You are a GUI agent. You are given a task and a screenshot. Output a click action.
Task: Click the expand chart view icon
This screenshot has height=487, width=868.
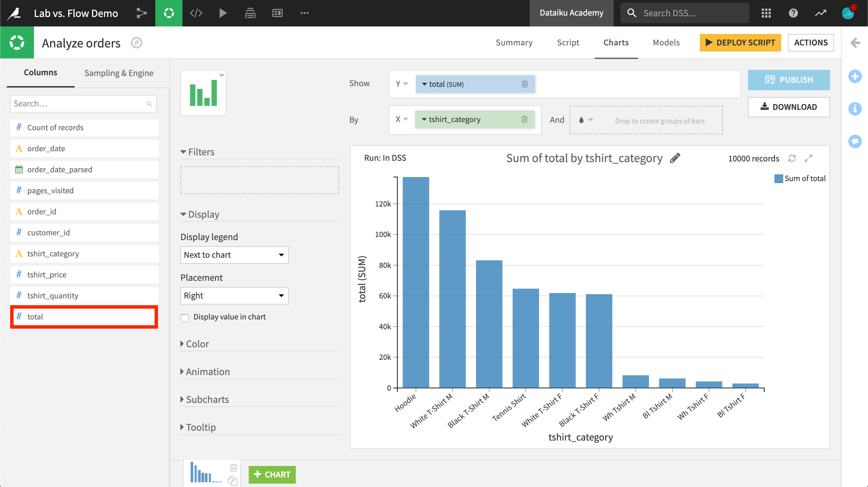point(810,158)
